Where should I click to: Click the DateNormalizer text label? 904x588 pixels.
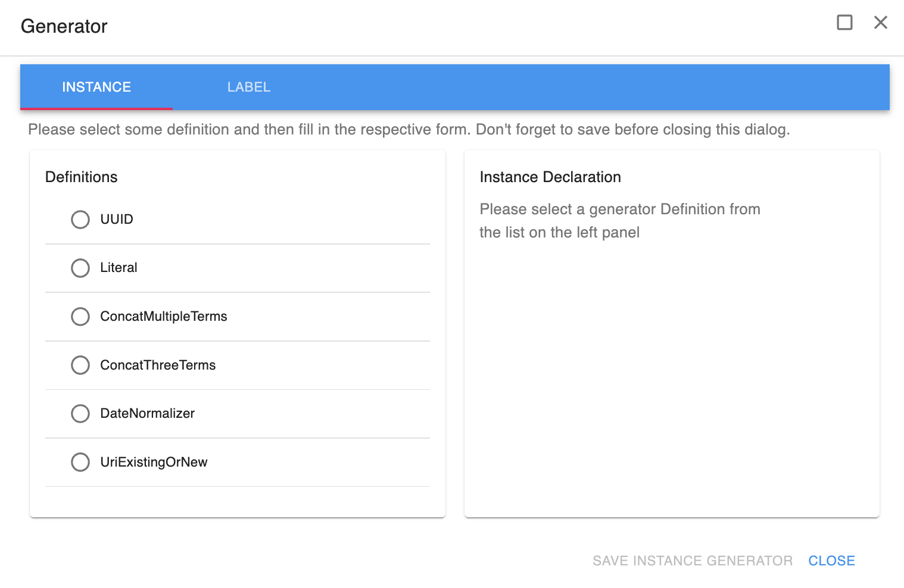[147, 414]
